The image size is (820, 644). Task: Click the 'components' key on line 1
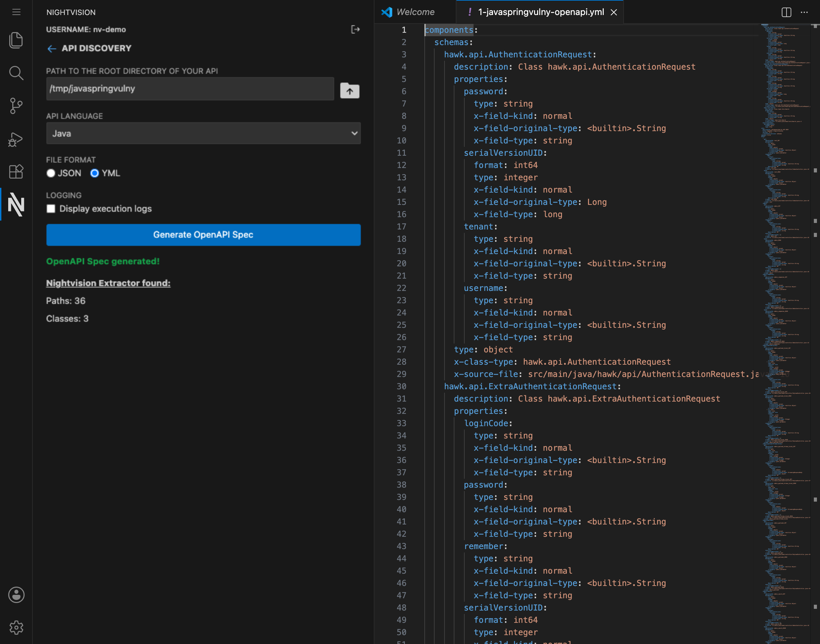tap(449, 30)
